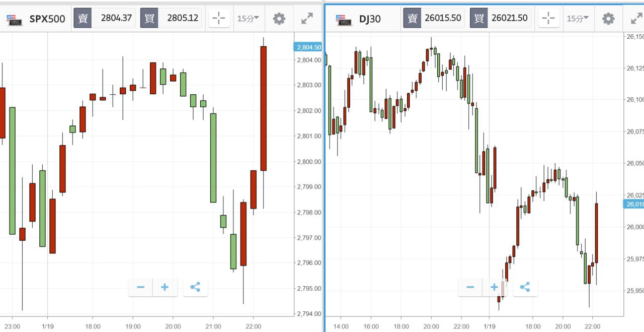644x332 pixels.
Task: Select the SPX500 instrument name
Action: tap(47, 19)
